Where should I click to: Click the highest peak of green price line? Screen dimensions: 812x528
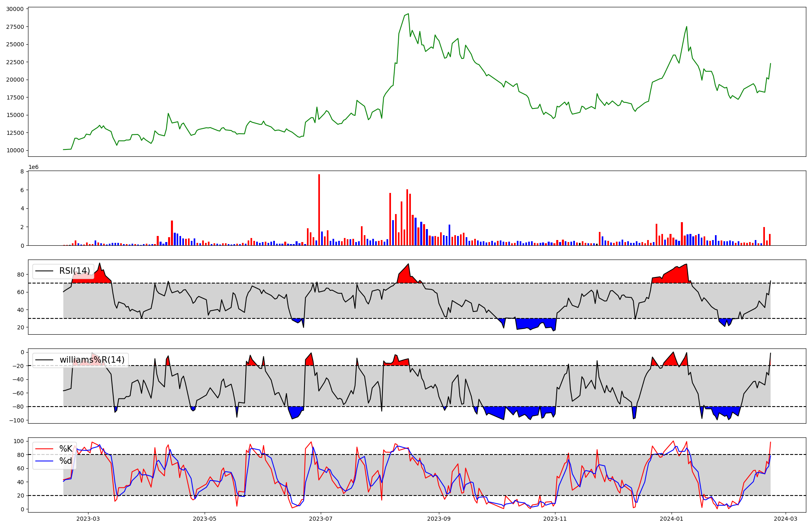408,14
